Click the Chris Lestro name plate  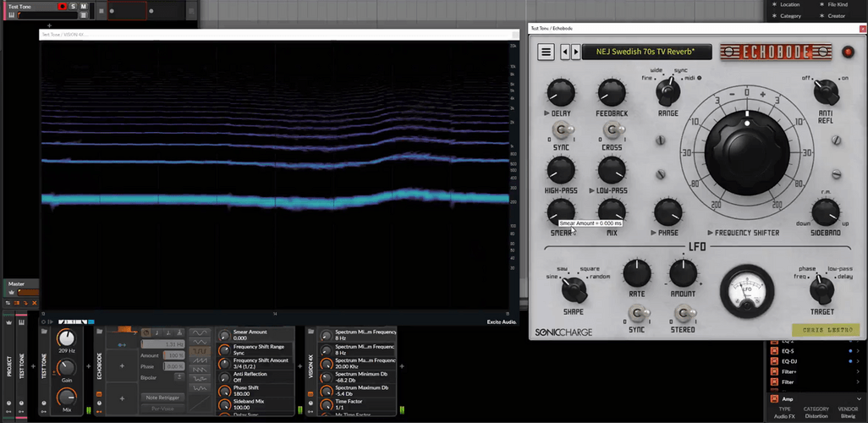coord(826,331)
